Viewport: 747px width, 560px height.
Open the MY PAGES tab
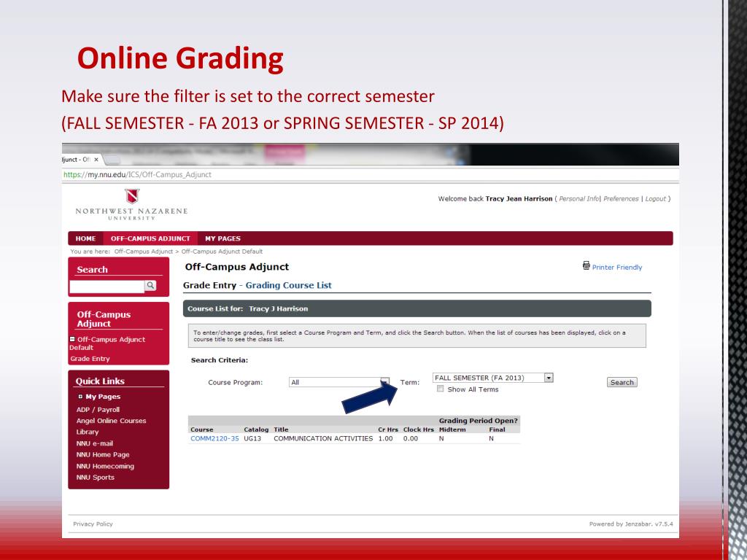click(222, 238)
